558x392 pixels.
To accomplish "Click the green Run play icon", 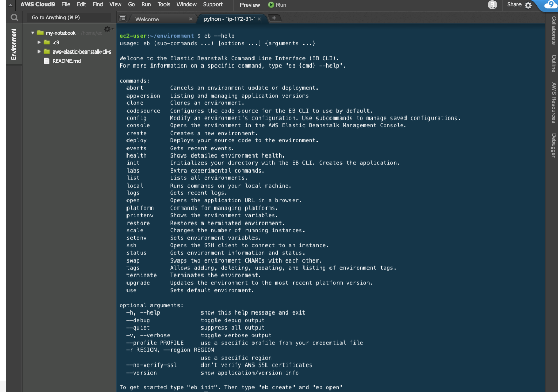I will [271, 5].
